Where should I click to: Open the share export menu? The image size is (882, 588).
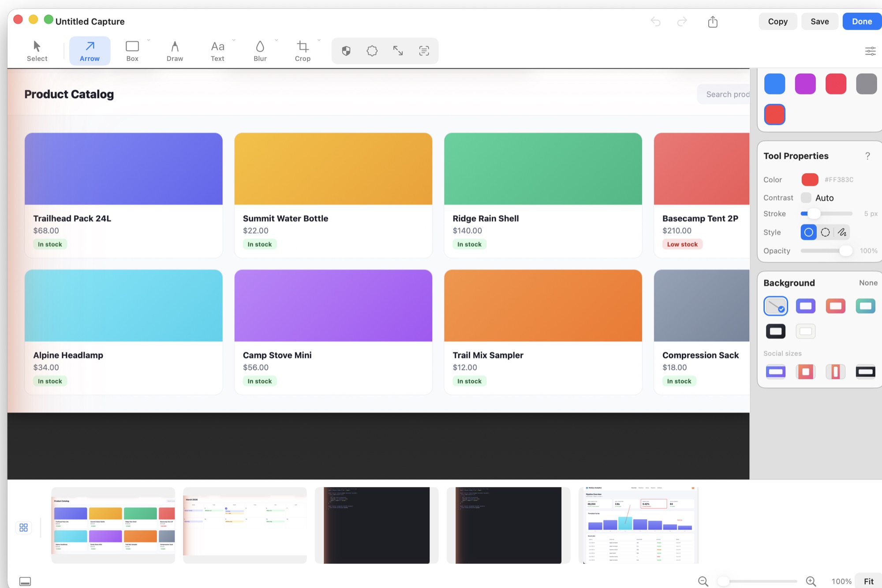pos(713,22)
